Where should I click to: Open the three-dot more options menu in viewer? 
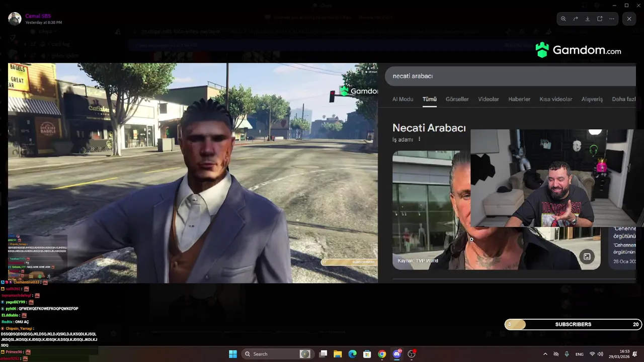click(x=612, y=19)
